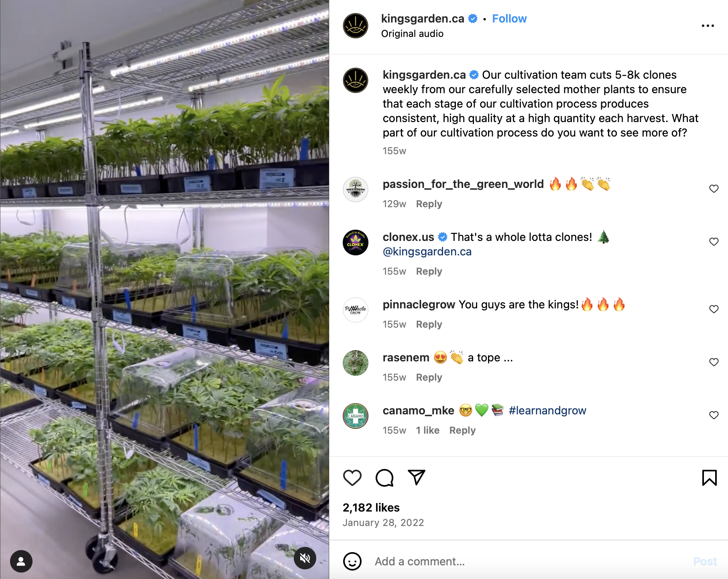This screenshot has height=579, width=728.
Task: Open @kingsgarden.ca mention link
Action: pos(427,251)
